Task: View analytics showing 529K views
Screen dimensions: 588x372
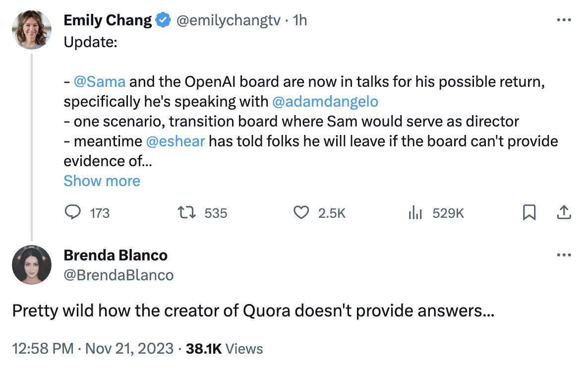Action: (x=414, y=213)
